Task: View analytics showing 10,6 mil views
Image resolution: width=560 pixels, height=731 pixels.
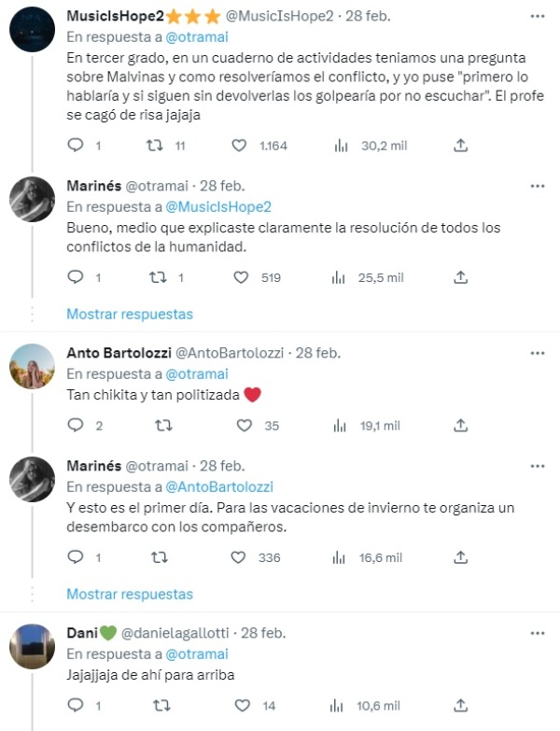Action: click(342, 706)
